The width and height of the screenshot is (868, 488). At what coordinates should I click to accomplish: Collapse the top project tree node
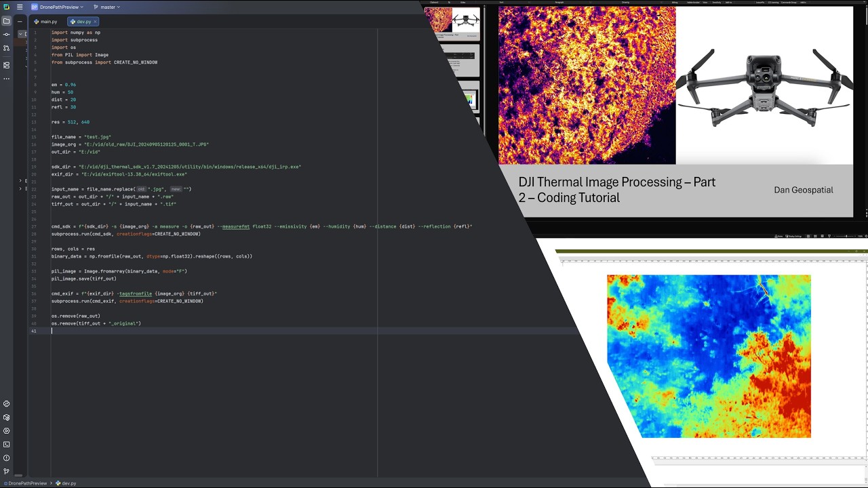point(20,33)
